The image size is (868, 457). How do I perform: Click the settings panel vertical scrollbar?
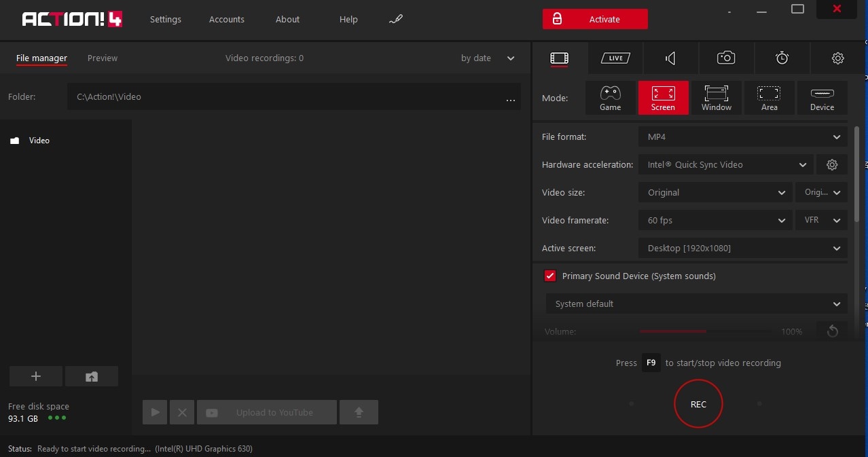click(856, 173)
